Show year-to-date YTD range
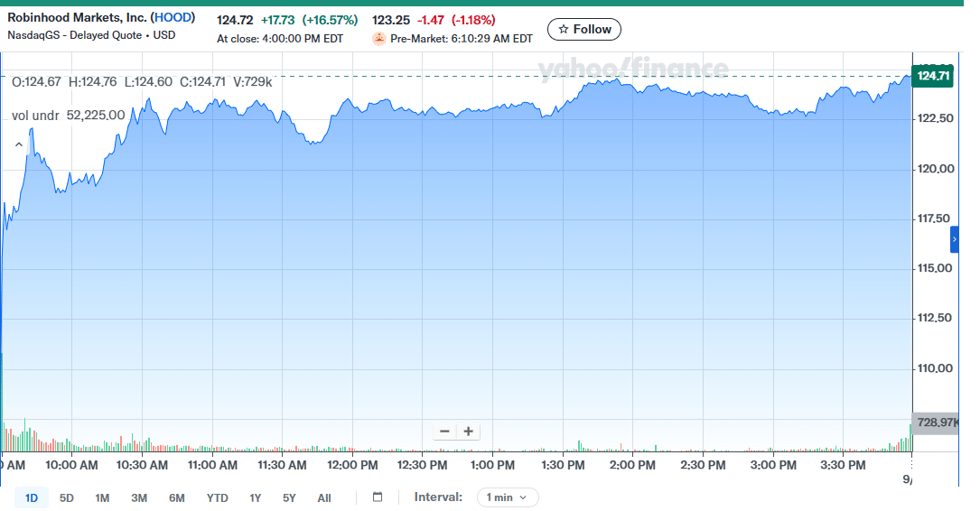 point(217,498)
